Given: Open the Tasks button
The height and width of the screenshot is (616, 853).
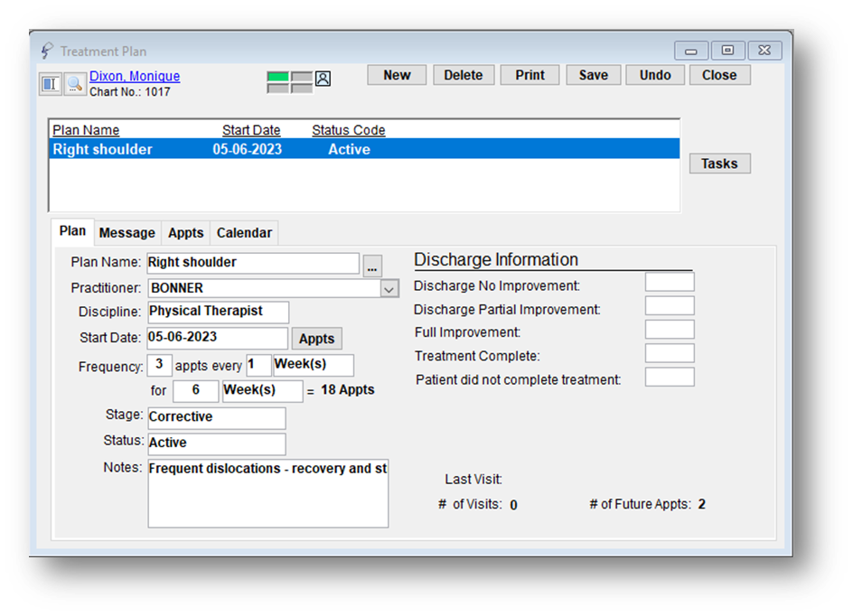Looking at the screenshot, I should pos(719,163).
